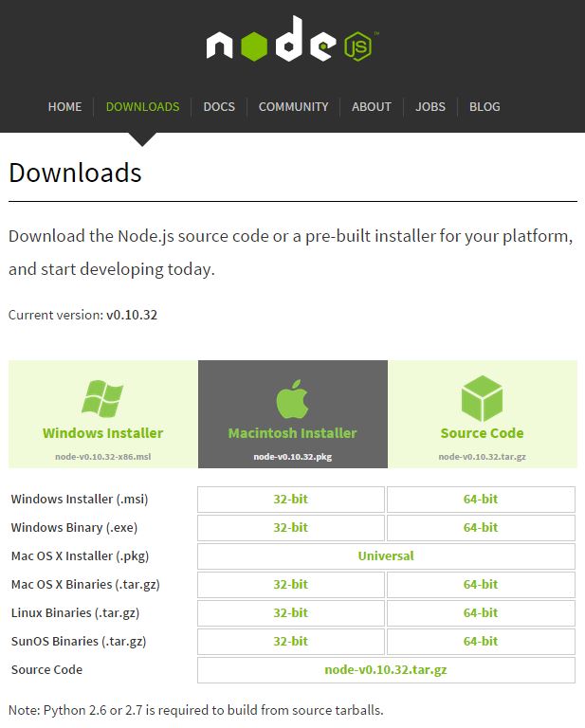This screenshot has width=585, height=728.
Task: Click node-v0.10.32.tar.gz under Source Code tile
Action: [482, 456]
